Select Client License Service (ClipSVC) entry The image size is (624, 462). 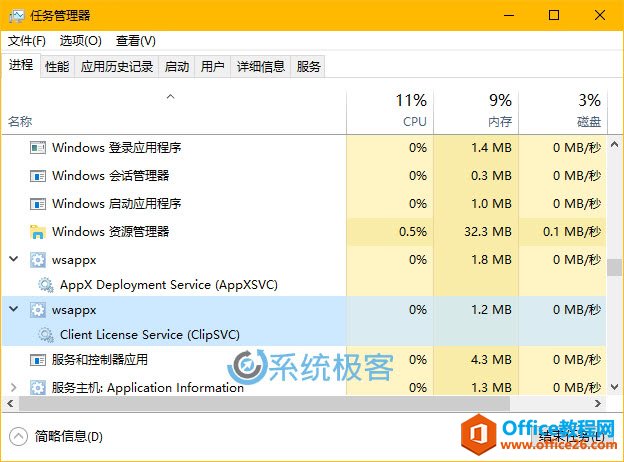(150, 335)
